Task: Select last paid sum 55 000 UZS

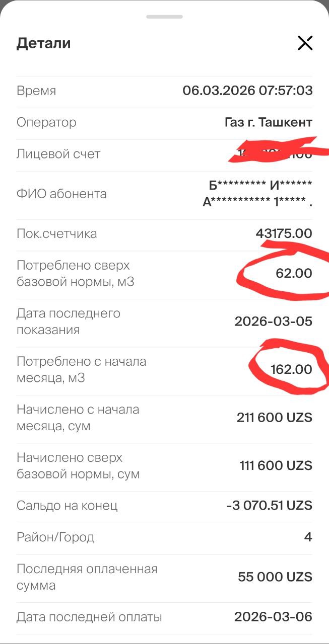Action: (x=275, y=577)
